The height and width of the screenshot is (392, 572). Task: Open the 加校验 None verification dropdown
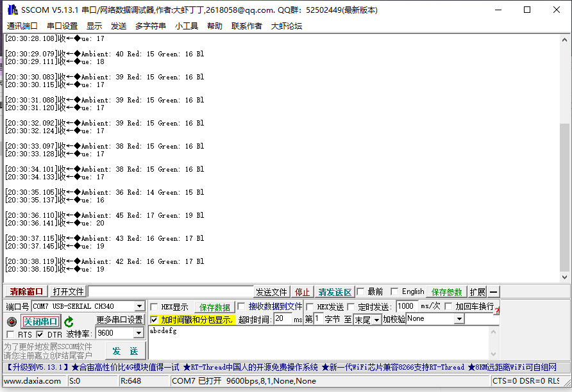(460, 318)
